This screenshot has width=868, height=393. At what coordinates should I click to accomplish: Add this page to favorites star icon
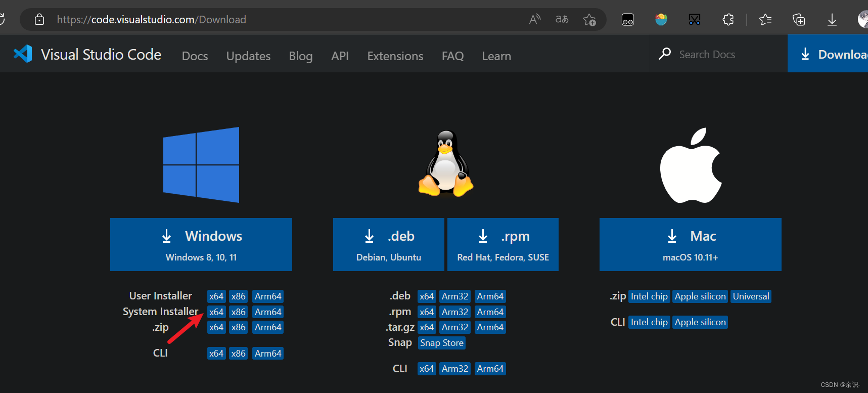589,20
